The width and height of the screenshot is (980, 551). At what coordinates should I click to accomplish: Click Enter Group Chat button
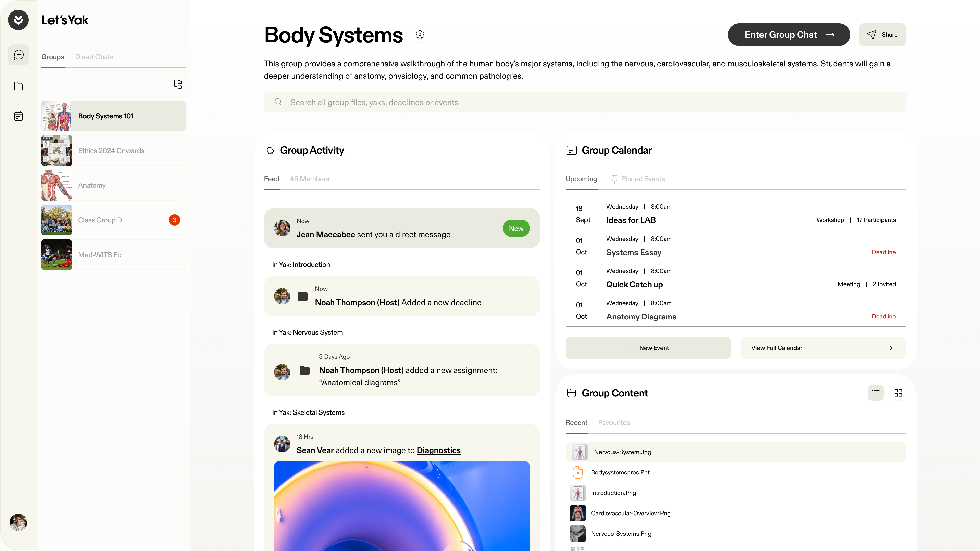click(789, 35)
